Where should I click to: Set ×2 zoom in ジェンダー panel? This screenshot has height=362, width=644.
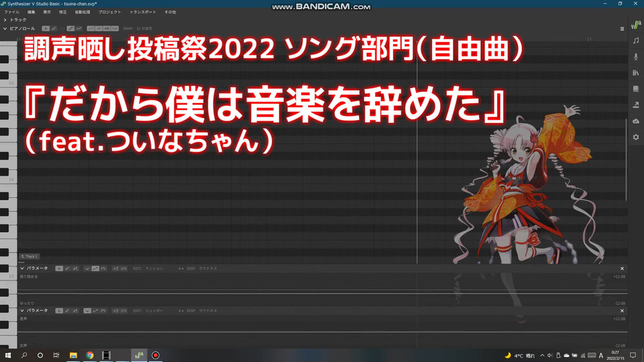(115, 310)
